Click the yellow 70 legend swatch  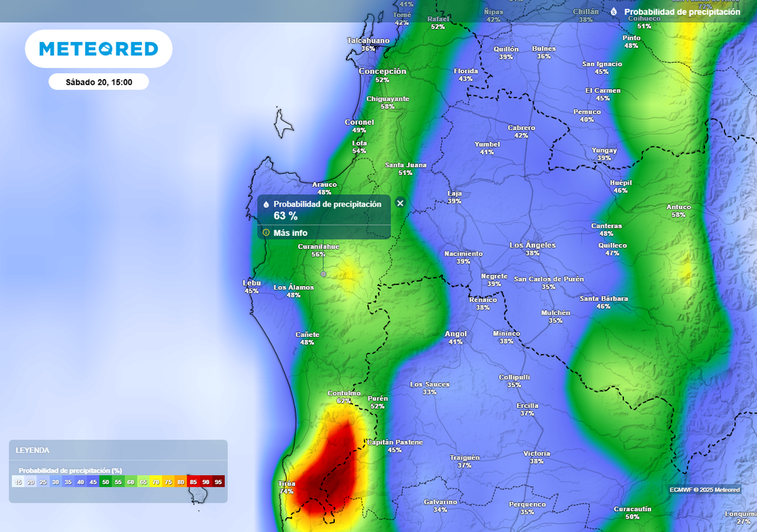[157, 482]
